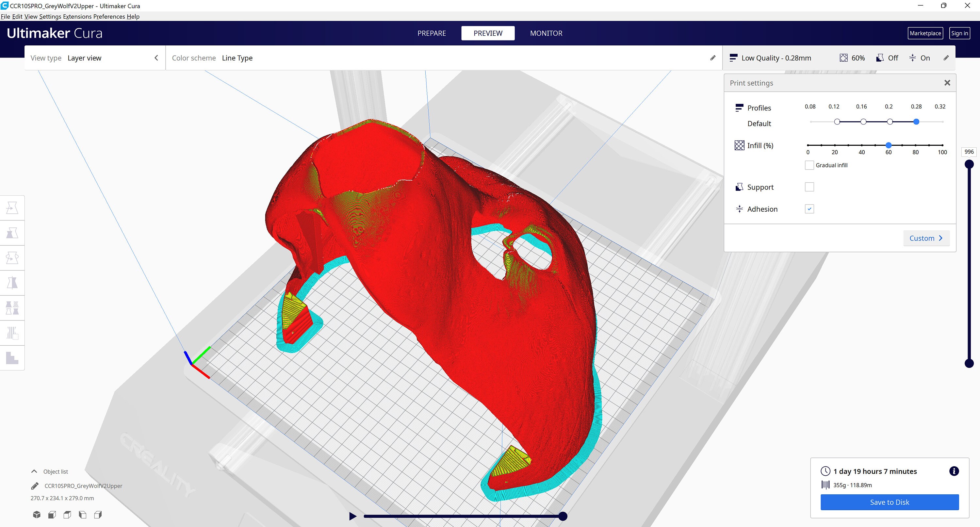
Task: Select the Move tool
Action: [x=12, y=207]
